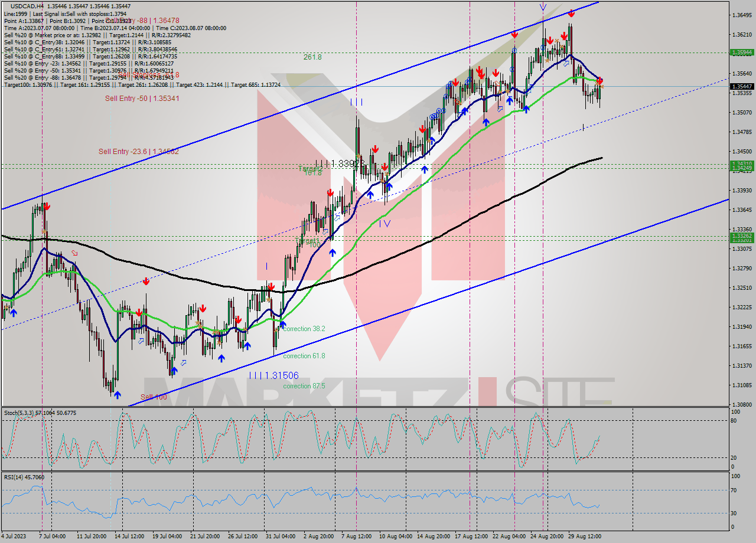Click 1.33645 on the price scale
Screen dimensions: 756x543
pos(743,210)
